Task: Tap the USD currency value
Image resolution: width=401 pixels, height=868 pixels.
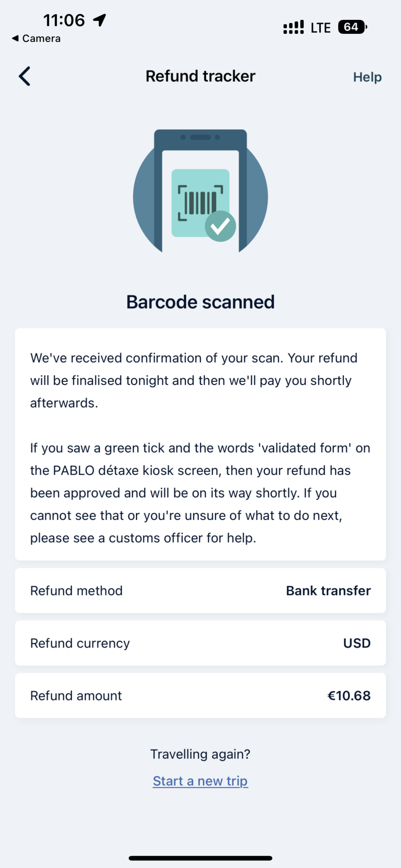Action: pyautogui.click(x=356, y=643)
